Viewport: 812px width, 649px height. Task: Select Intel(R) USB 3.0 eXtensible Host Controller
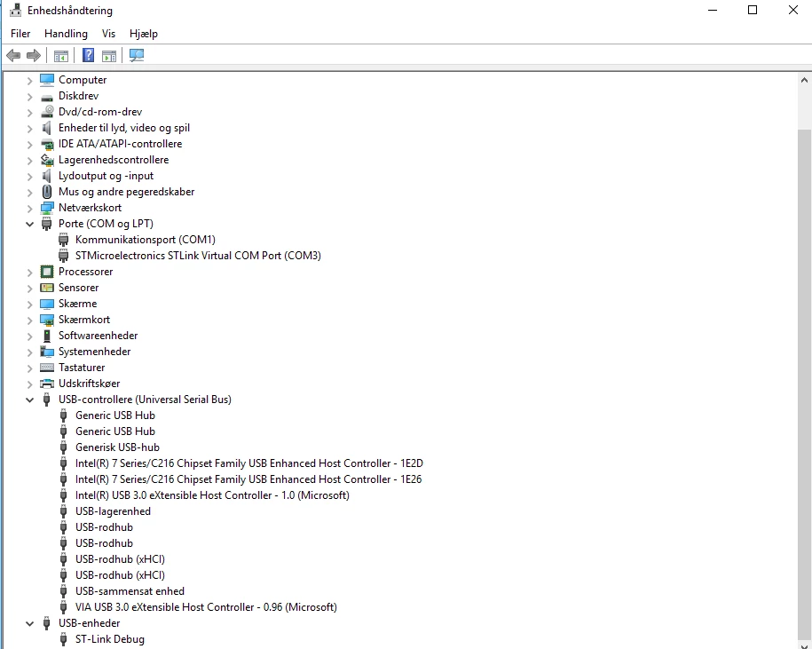[x=212, y=495]
